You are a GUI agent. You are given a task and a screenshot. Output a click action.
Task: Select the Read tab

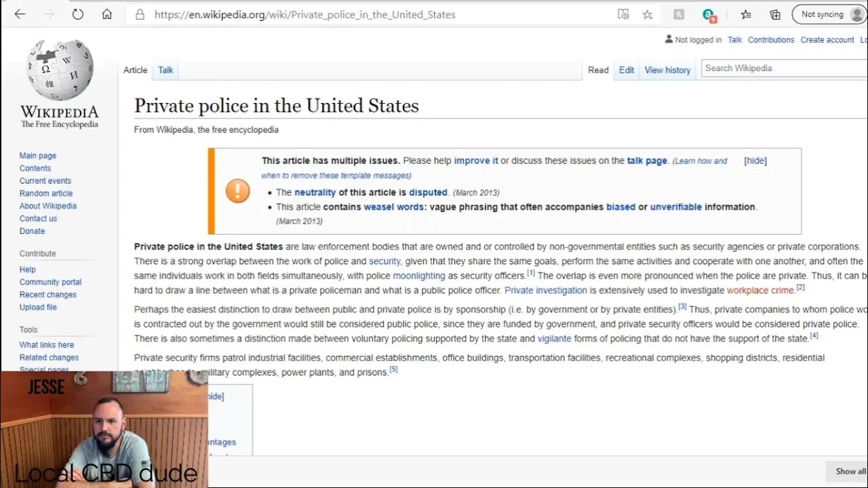point(598,70)
